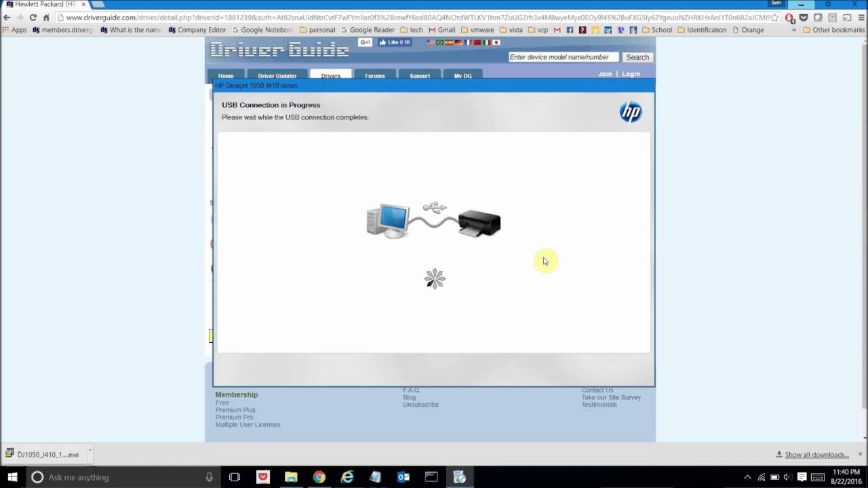Click the Login link

point(631,74)
